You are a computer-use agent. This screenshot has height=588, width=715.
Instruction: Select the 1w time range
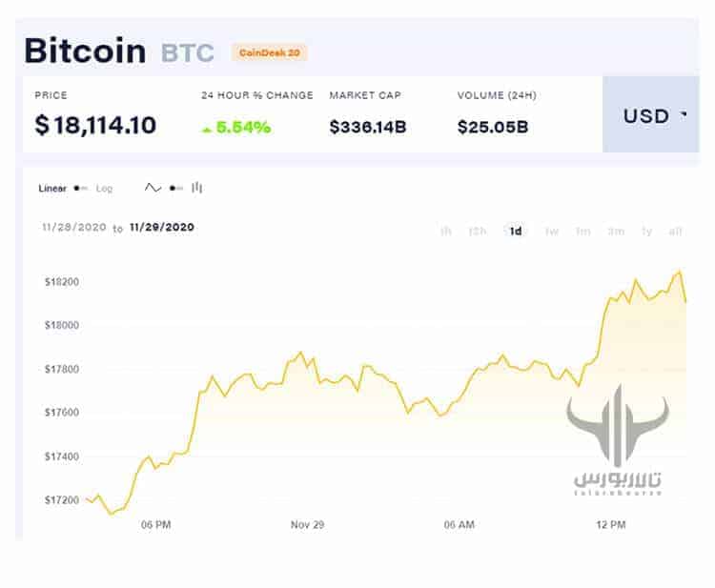551,232
